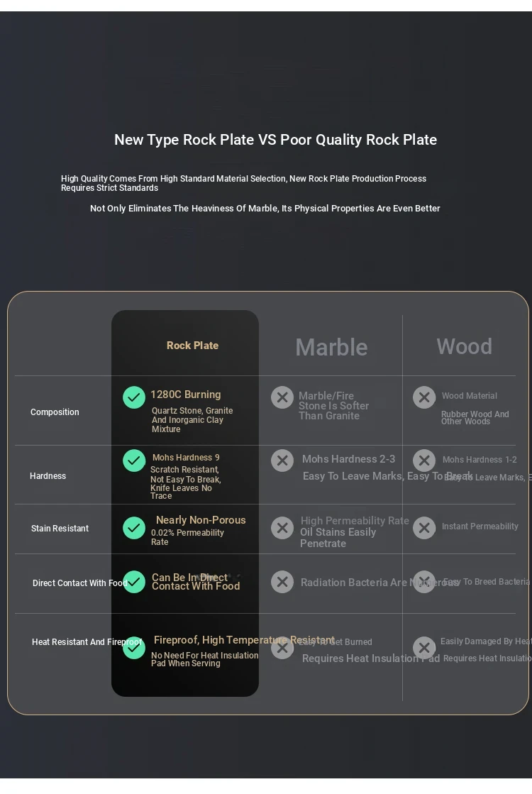Select the Marble column header
Screen dimensions: 532x794
point(331,348)
